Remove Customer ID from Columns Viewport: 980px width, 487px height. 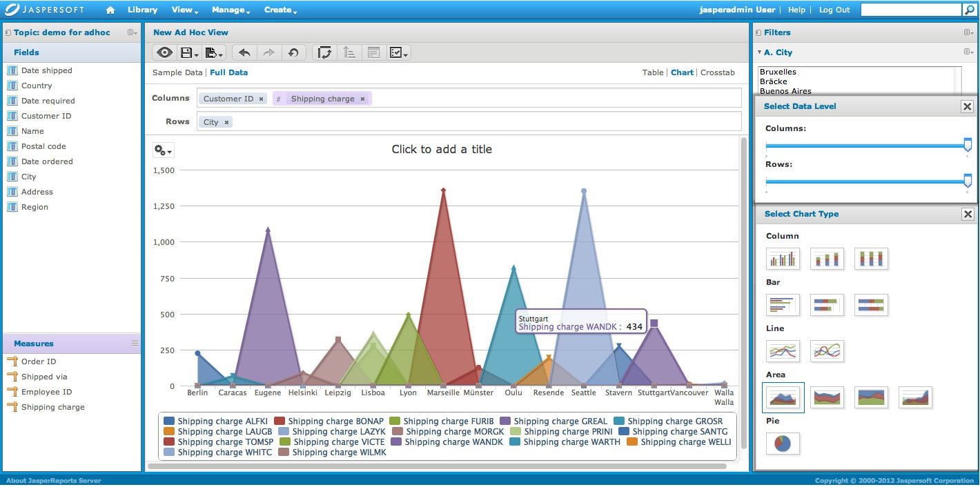coord(261,99)
